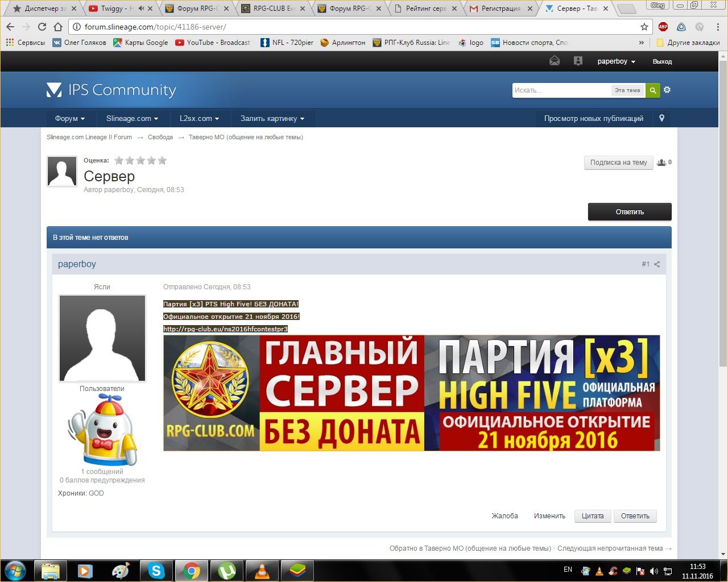This screenshot has height=582, width=728.
Task: Expand the Форум navigation dropdown
Action: [x=70, y=118]
